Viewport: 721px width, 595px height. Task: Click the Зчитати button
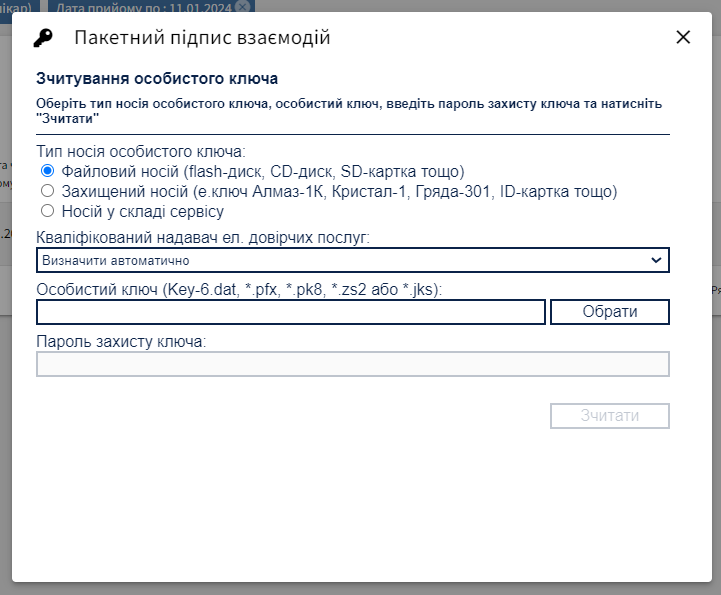[x=609, y=415]
